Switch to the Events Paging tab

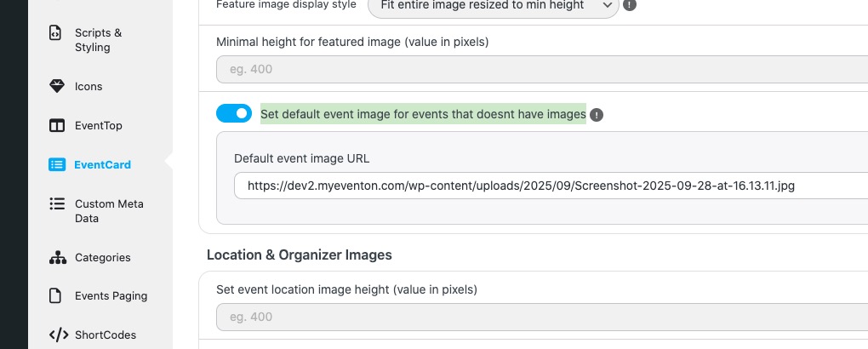tap(111, 296)
